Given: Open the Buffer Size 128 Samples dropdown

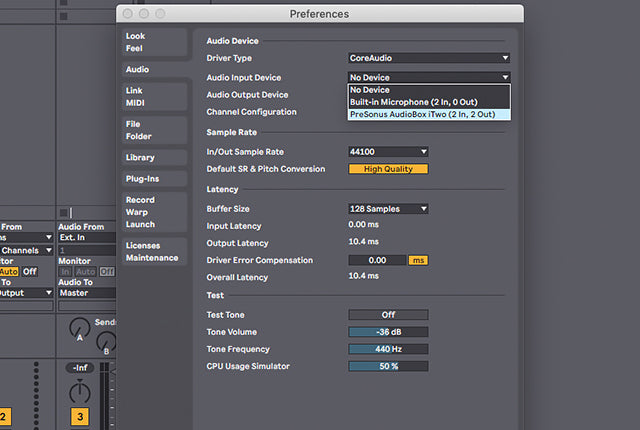Looking at the screenshot, I should (388, 209).
